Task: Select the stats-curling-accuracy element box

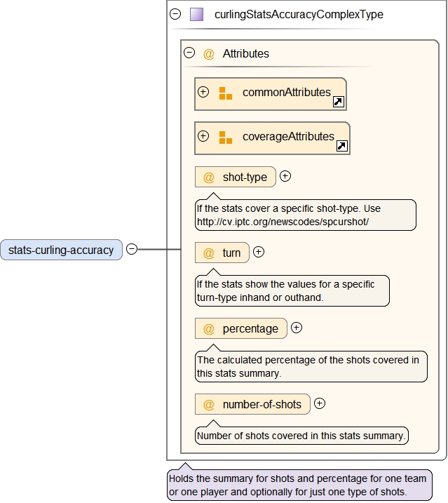Action: [x=61, y=250]
